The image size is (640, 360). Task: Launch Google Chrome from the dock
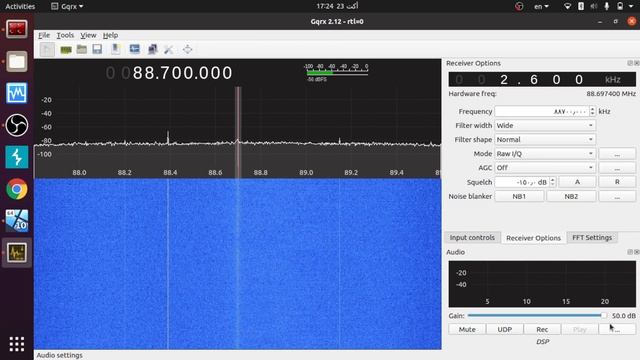pyautogui.click(x=17, y=189)
